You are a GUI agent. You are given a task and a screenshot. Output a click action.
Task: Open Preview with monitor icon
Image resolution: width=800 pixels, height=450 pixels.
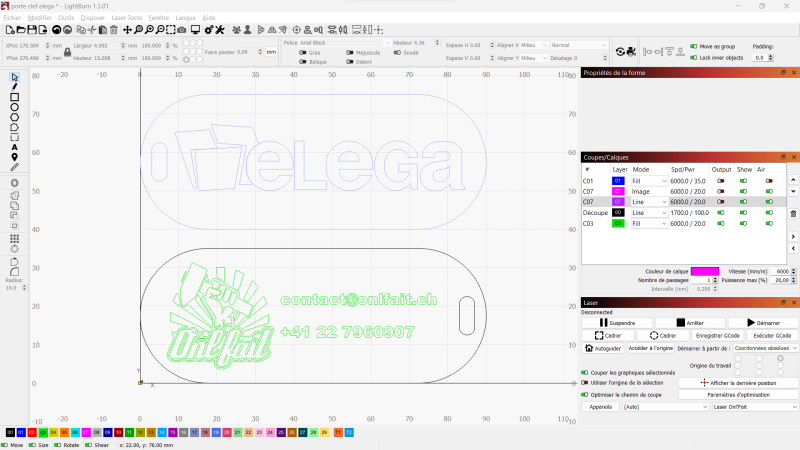195,30
